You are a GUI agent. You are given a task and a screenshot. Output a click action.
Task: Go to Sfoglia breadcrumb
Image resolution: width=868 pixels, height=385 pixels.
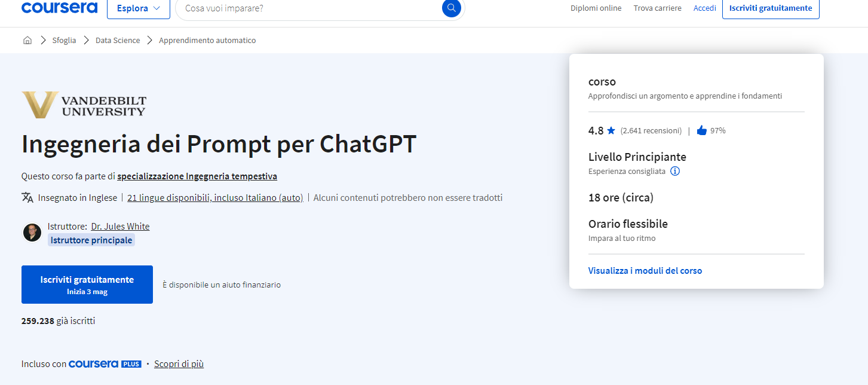pos(64,41)
